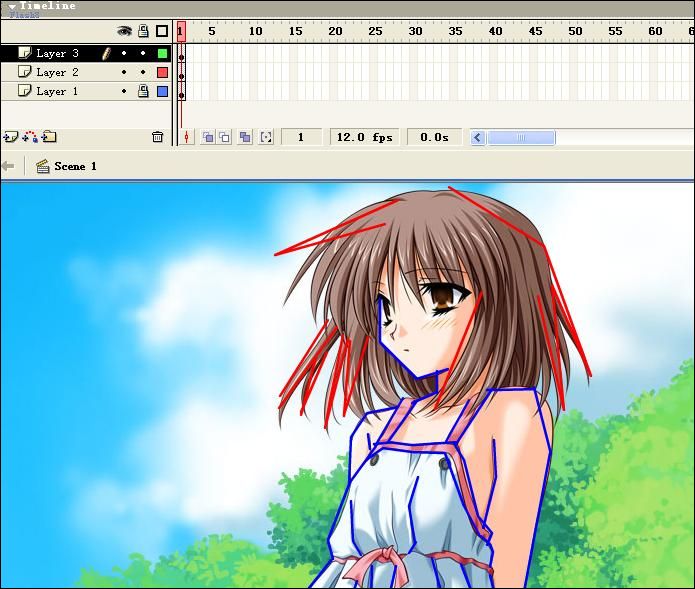Click blue outline swatch of Layer 1
Image resolution: width=695 pixels, height=589 pixels.
[x=163, y=91]
